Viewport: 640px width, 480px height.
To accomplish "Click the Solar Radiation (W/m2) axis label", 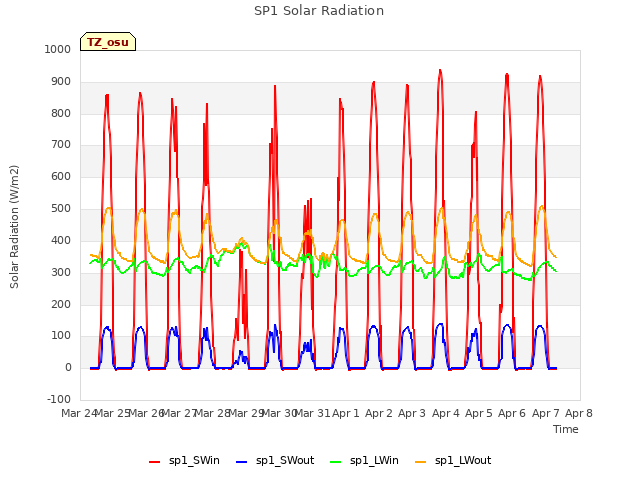I will click(14, 227).
